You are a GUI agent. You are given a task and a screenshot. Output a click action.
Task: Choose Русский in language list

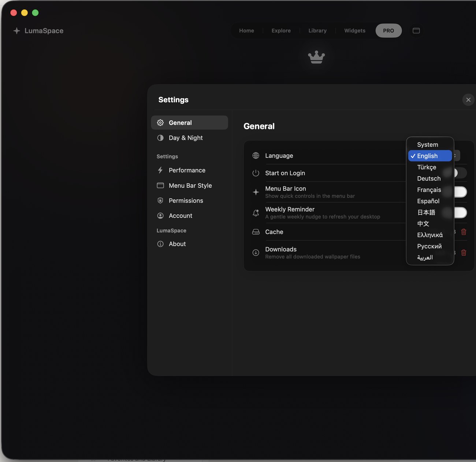coord(430,246)
